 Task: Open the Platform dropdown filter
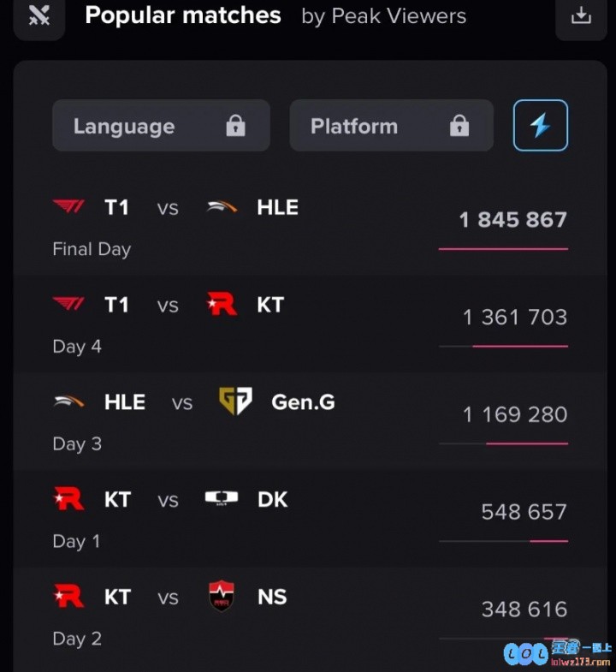[x=391, y=125]
